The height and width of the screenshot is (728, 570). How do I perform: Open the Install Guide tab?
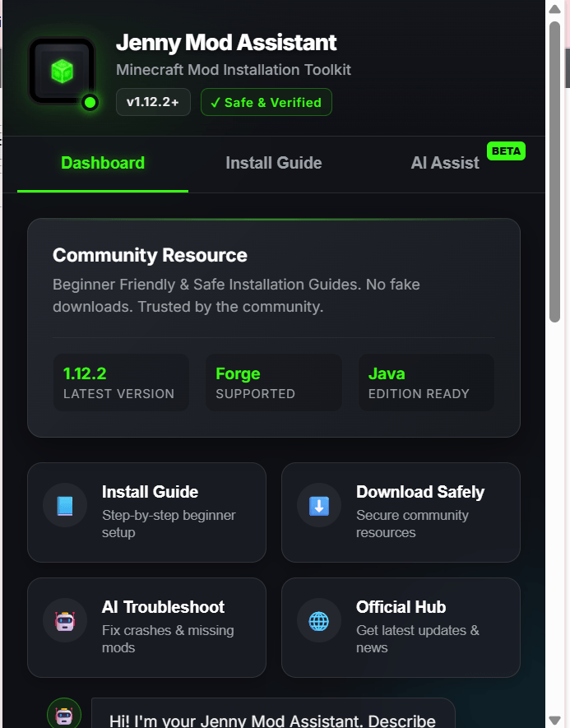pyautogui.click(x=273, y=163)
